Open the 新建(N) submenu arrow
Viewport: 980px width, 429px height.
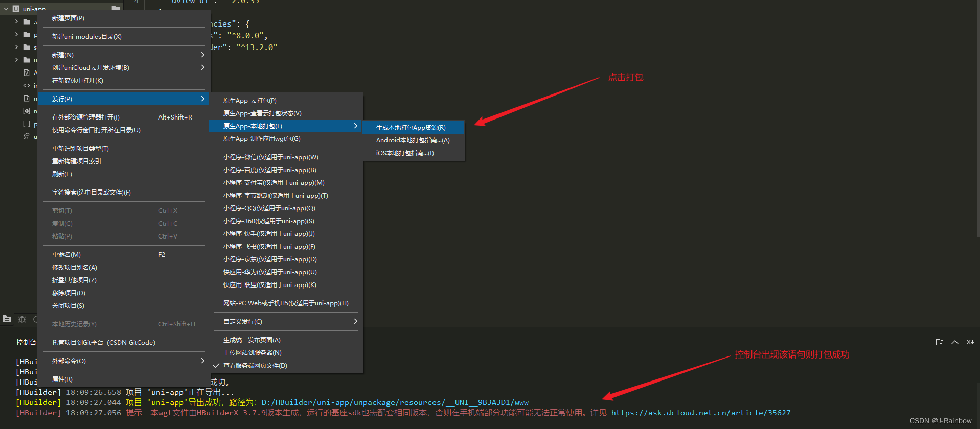[202, 55]
